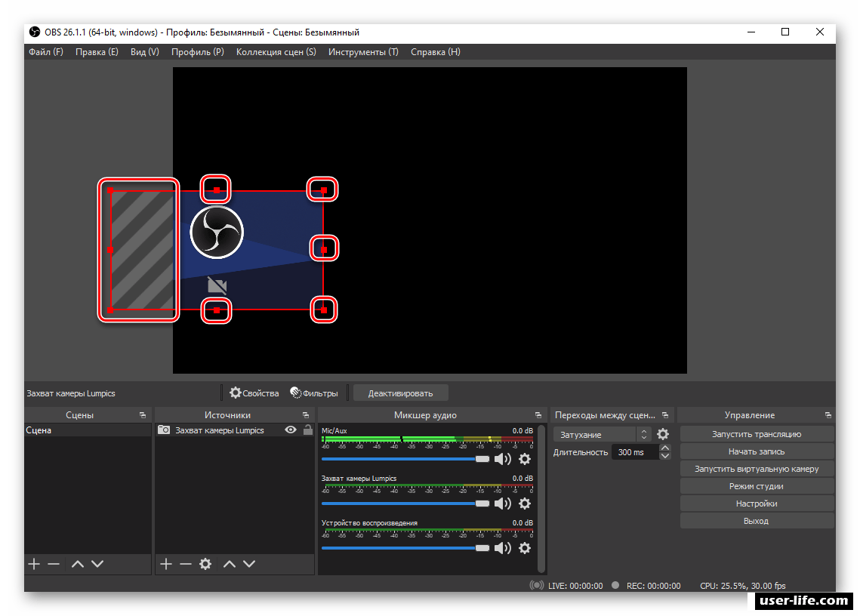Undock the Управление panel
Screen dimensions: 860x616
[x=828, y=415]
